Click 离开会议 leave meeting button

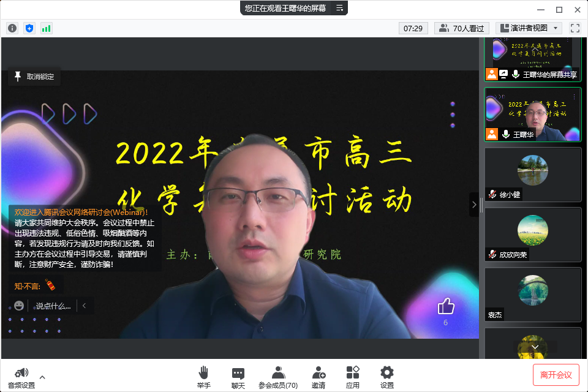[x=556, y=375]
